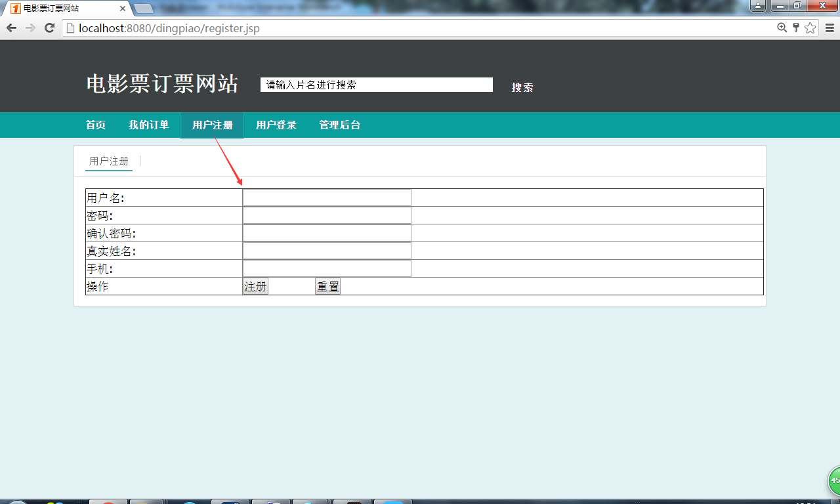Open 用户登录 in the navigation bar

(276, 125)
